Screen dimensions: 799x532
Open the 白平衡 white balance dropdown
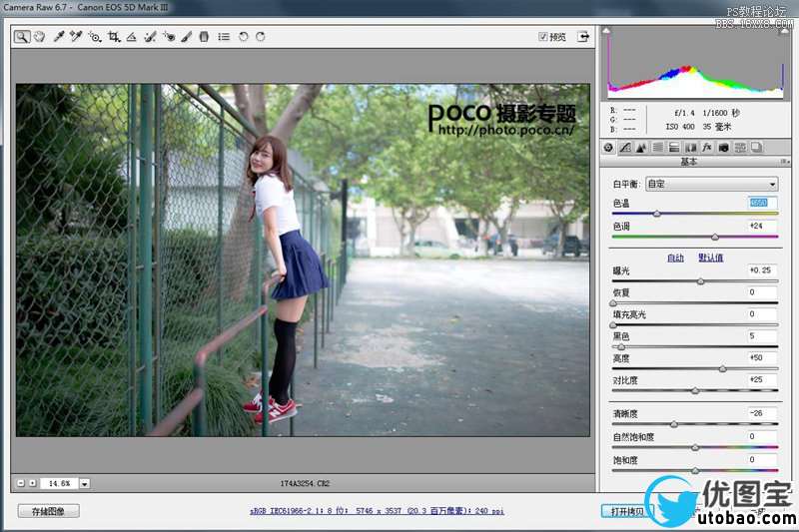[x=712, y=184]
